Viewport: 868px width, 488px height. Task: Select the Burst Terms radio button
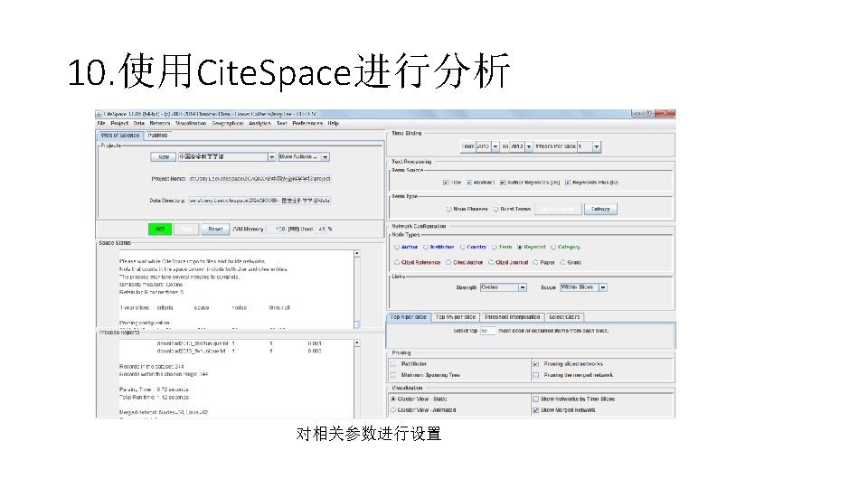pyautogui.click(x=496, y=209)
